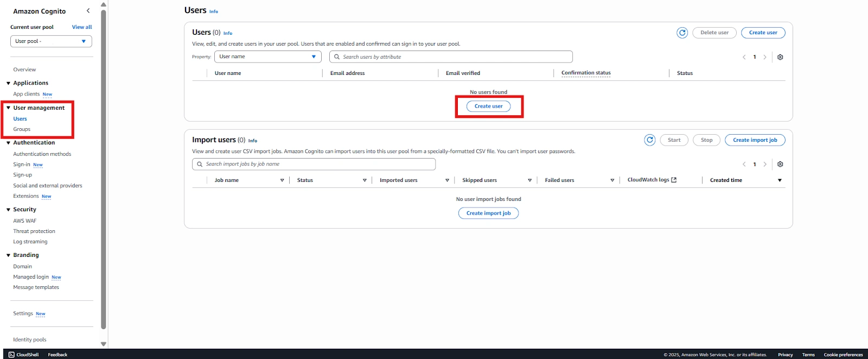
Task: Open Sign-in settings
Action: point(22,165)
